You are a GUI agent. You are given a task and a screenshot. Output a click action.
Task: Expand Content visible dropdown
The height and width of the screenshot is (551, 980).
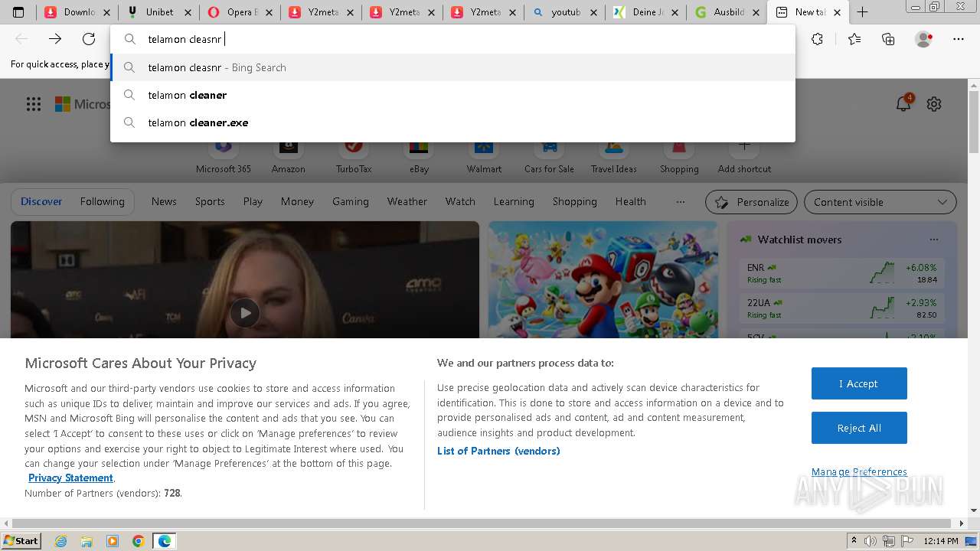tap(880, 202)
